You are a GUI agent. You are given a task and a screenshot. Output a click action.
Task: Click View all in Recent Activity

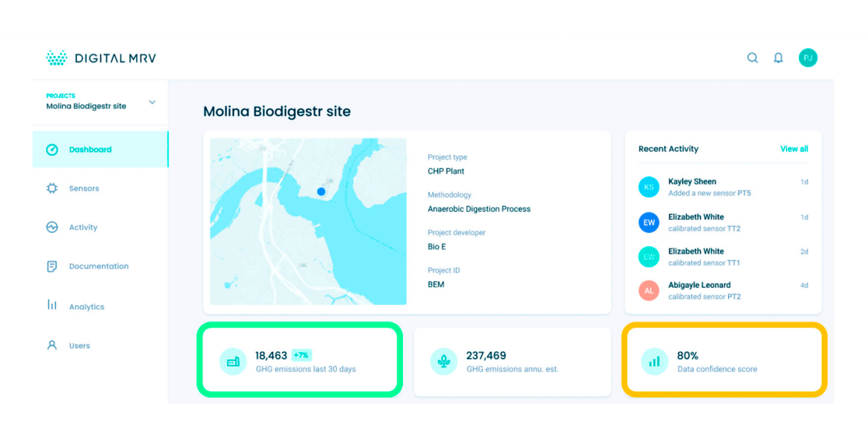pyautogui.click(x=794, y=149)
